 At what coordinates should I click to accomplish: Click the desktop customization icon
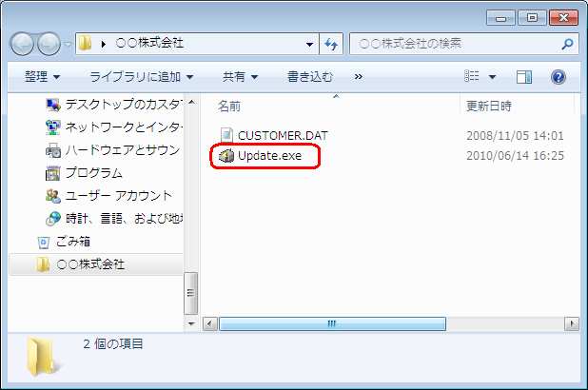pyautogui.click(x=53, y=105)
